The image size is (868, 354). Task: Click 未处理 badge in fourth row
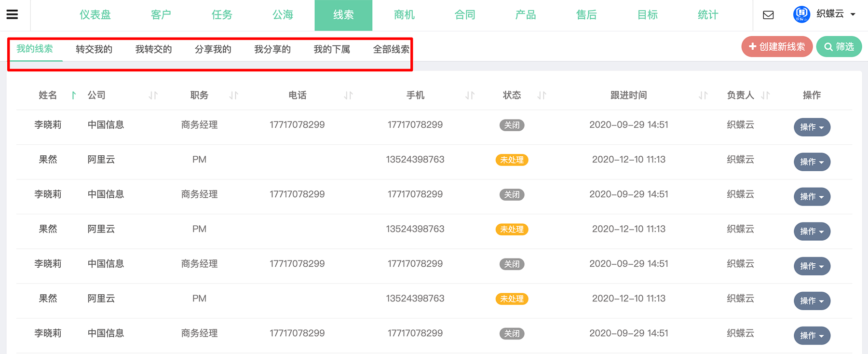pos(512,230)
